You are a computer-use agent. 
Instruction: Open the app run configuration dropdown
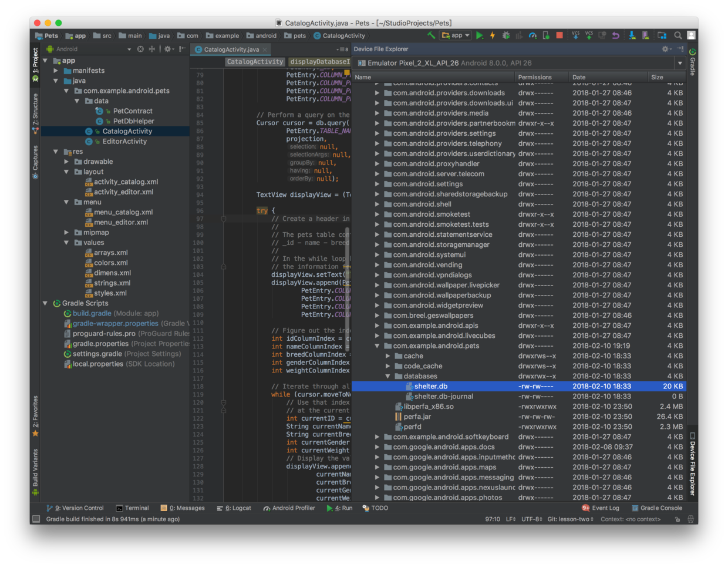point(456,35)
